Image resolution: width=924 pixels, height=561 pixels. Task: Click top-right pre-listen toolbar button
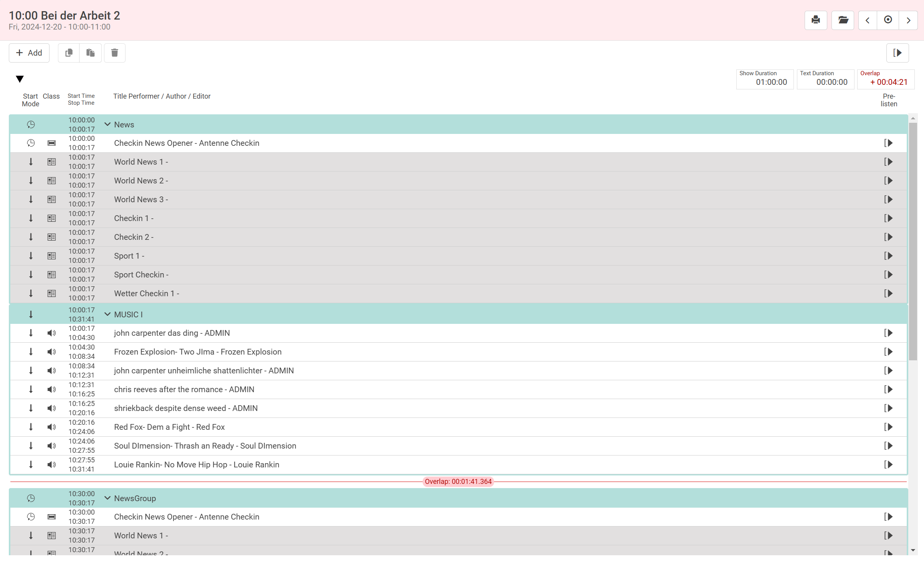pos(897,53)
